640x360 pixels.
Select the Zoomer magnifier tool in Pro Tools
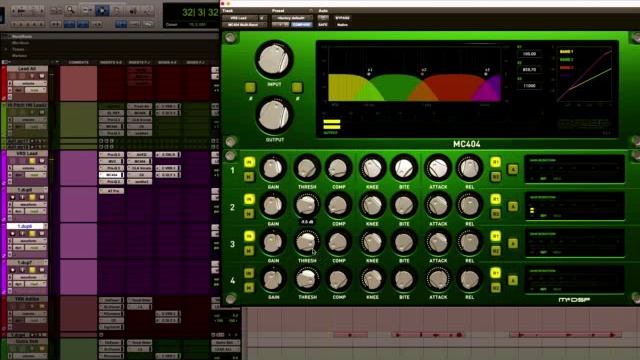click(x=71, y=10)
